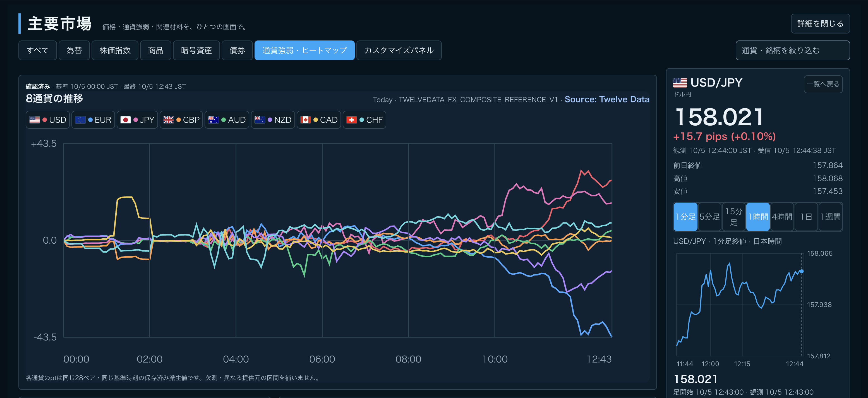Click the latest point on USD/JPY mini chart

(802, 271)
